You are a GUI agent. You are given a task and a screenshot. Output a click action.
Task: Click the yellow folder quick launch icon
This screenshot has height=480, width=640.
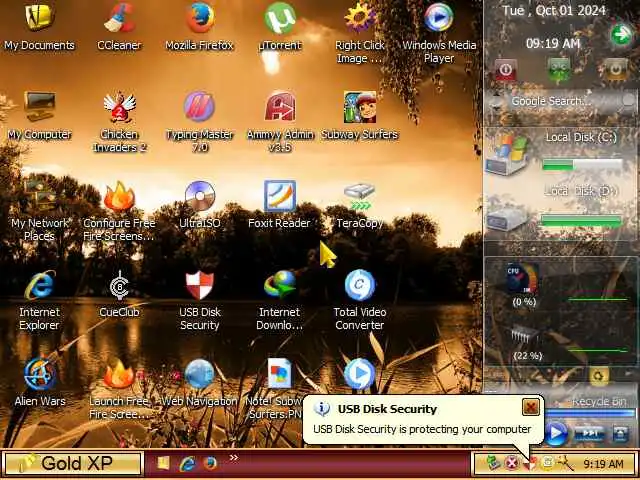tap(163, 463)
